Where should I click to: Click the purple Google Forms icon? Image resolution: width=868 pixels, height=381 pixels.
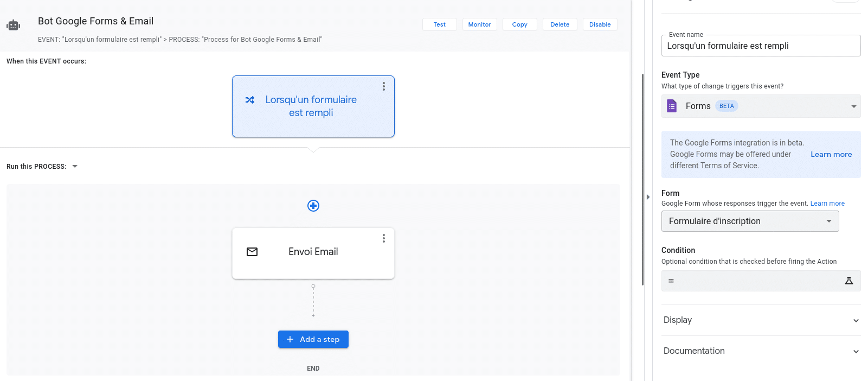point(672,106)
